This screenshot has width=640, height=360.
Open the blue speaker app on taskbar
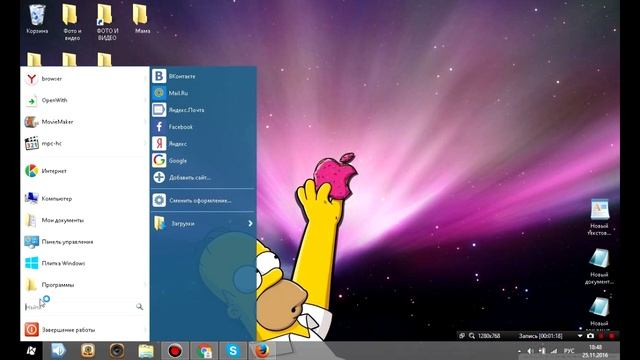58,351
